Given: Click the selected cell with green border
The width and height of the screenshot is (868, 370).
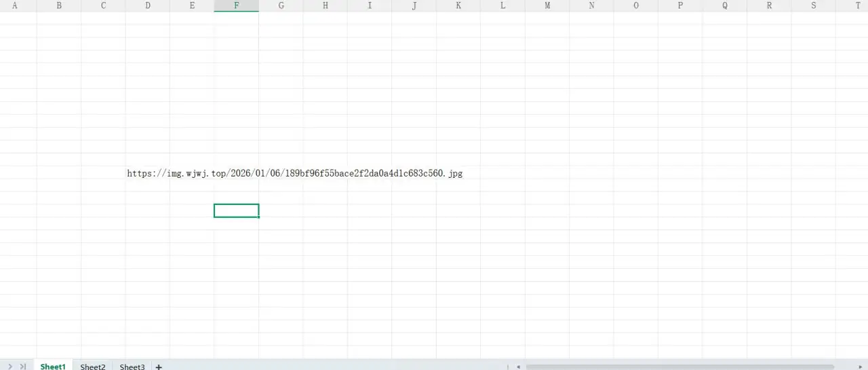Looking at the screenshot, I should coord(237,211).
